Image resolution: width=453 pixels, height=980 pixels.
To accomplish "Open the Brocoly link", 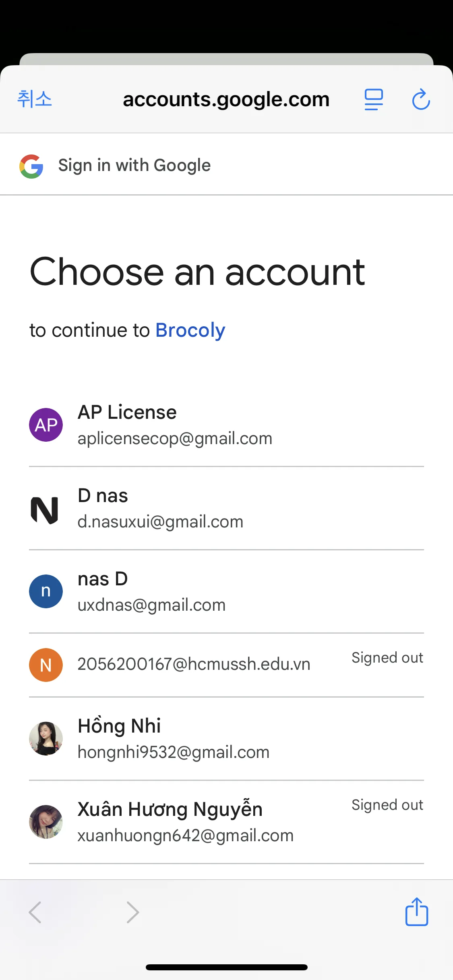I will coord(190,330).
